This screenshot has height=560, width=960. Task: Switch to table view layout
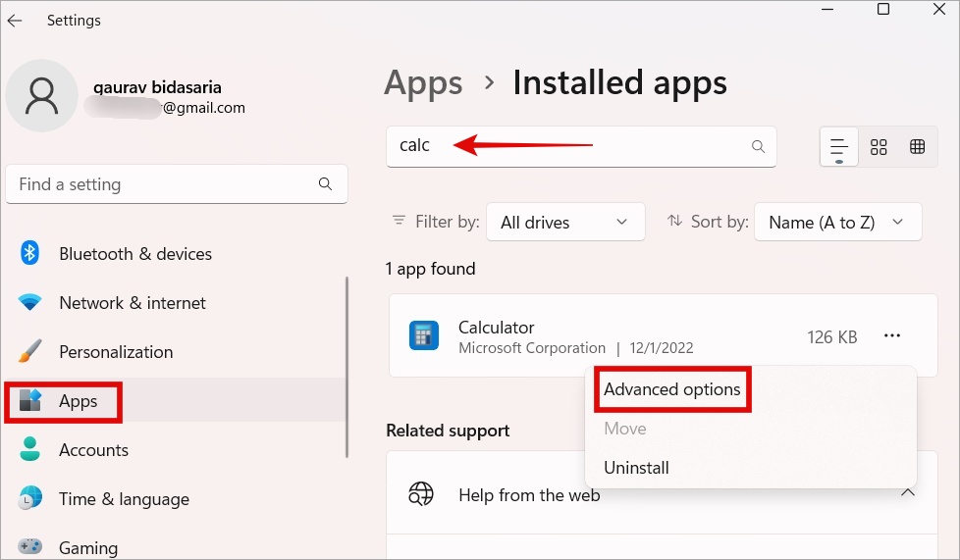(x=918, y=147)
